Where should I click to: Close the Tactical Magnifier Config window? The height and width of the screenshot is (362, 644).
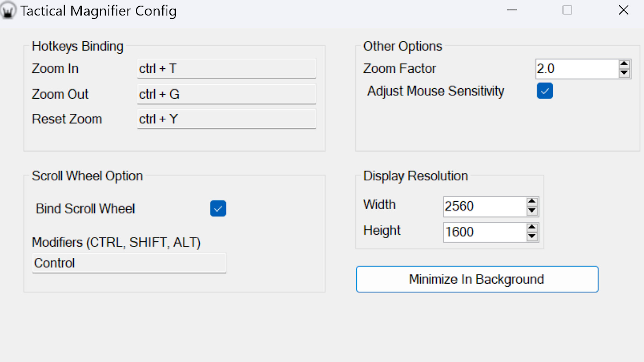tap(623, 10)
